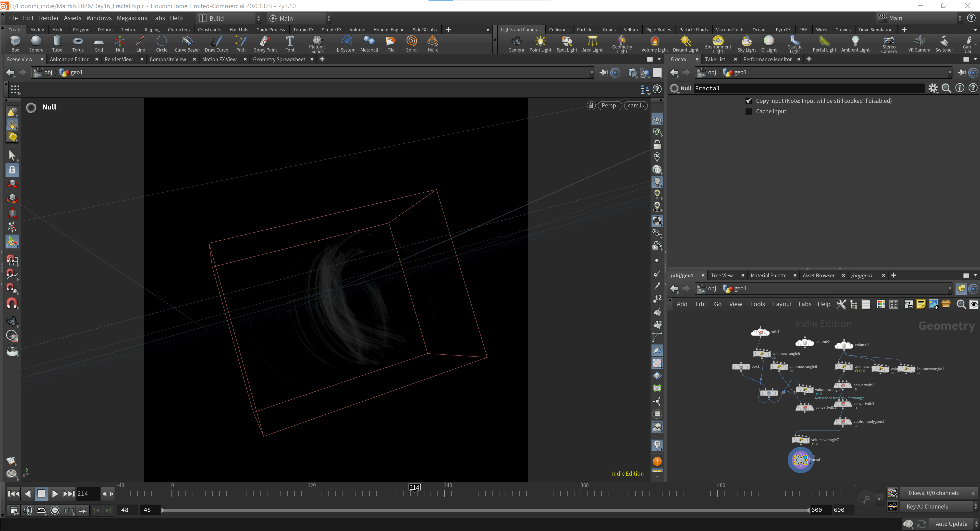Screen dimensions: 980x531
Task: Click the Spiral shelf tool
Action: [412, 44]
